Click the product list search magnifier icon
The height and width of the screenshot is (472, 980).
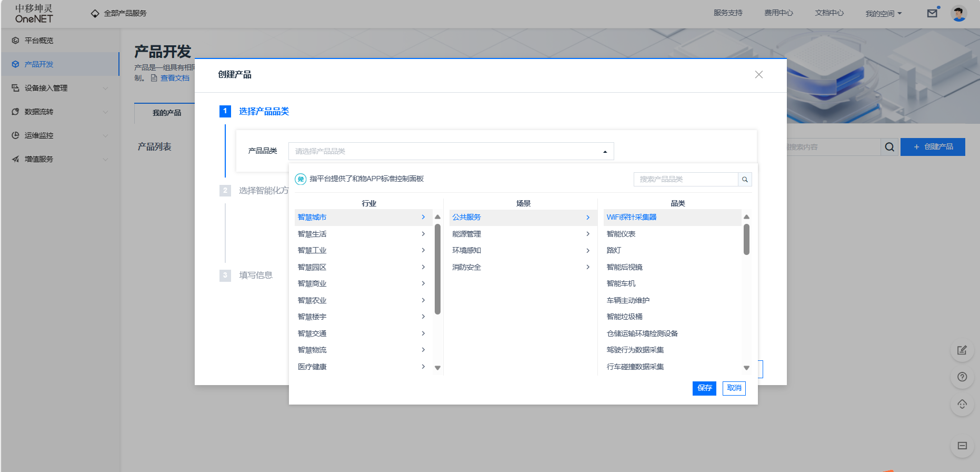point(889,147)
